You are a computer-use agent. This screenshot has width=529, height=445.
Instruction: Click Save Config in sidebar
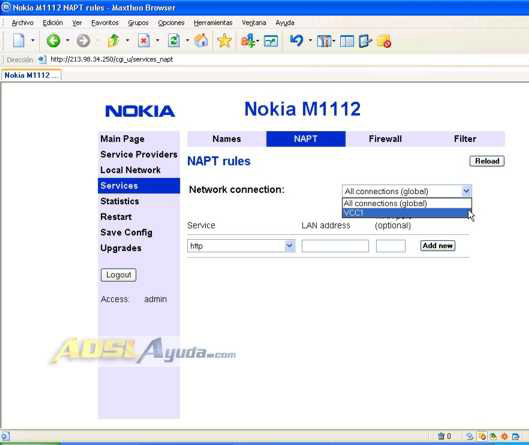(x=126, y=232)
